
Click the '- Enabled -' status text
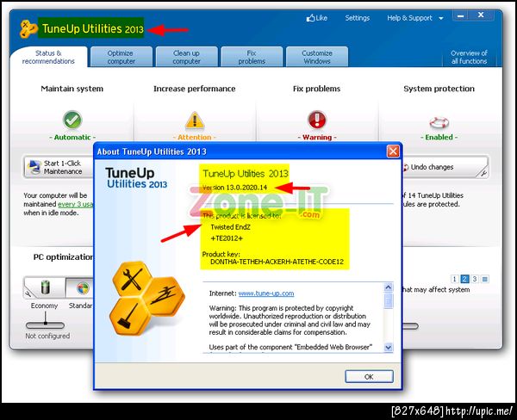pyautogui.click(x=439, y=137)
